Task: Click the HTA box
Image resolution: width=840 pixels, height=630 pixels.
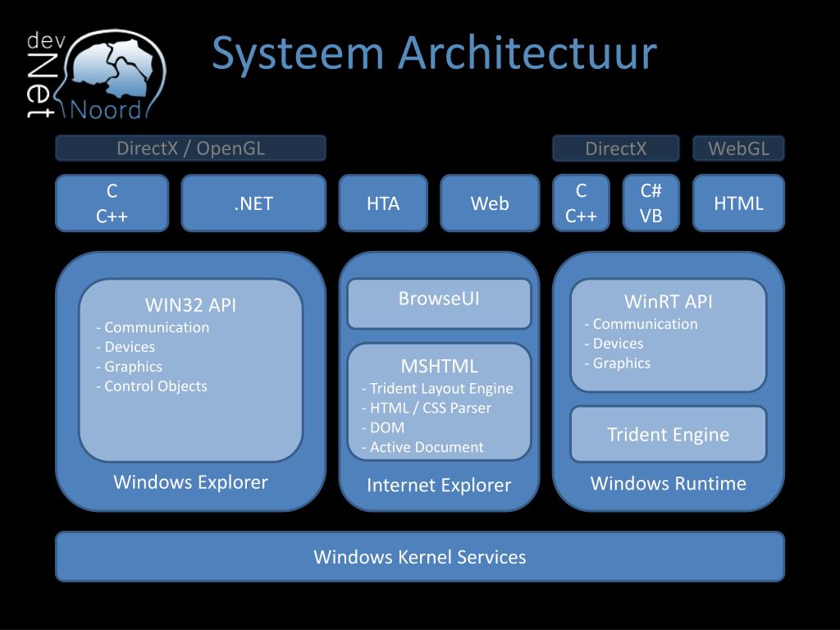Action: [383, 203]
